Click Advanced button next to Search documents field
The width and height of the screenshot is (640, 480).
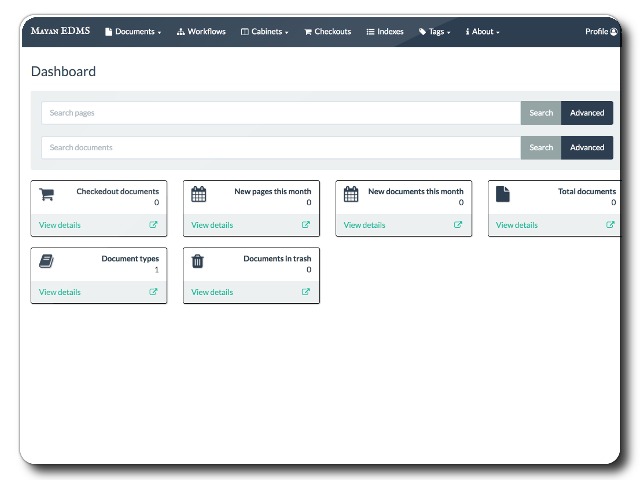(x=587, y=147)
